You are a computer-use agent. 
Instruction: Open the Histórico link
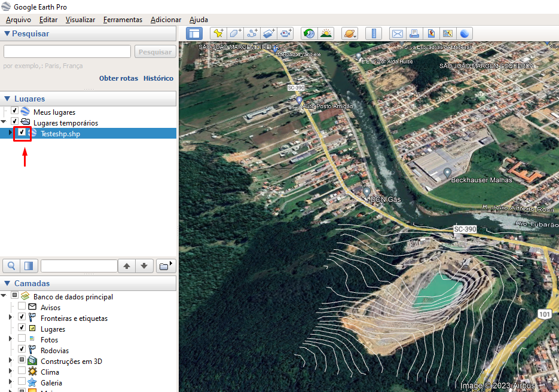click(158, 78)
